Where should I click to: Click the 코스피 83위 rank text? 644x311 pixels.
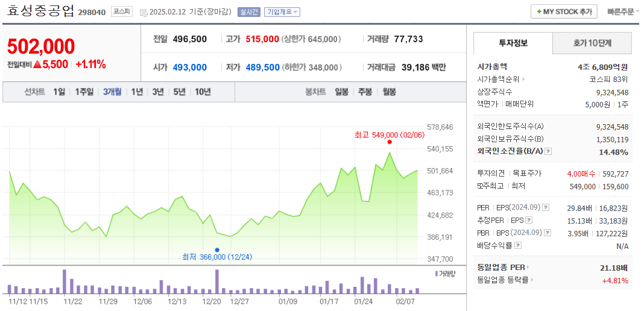pos(609,79)
